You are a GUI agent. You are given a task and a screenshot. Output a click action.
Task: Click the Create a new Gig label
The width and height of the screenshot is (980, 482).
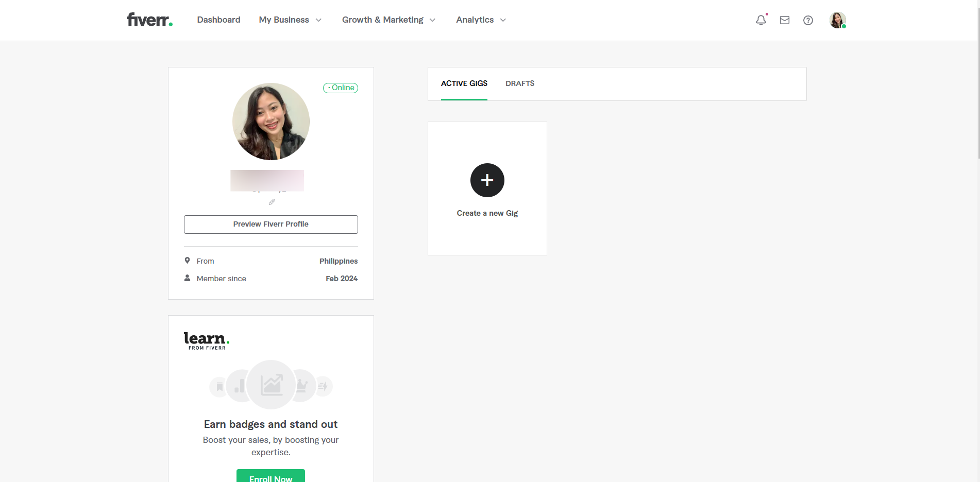(x=487, y=213)
